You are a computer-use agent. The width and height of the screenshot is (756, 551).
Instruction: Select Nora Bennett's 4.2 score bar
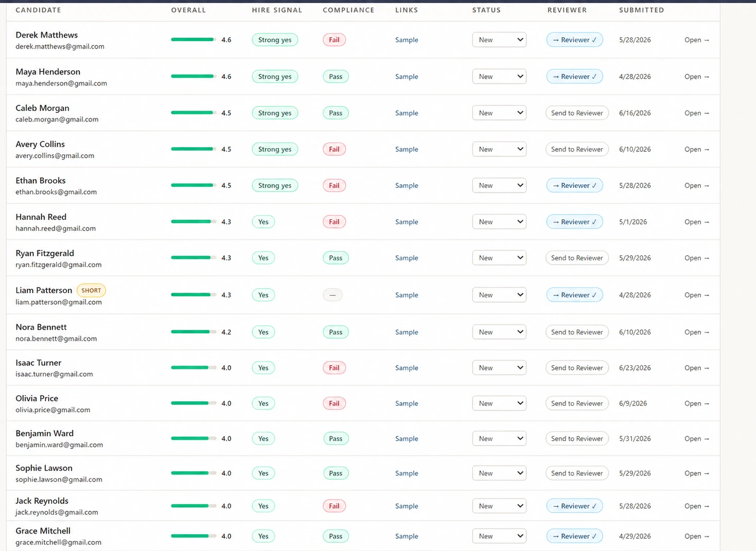pyautogui.click(x=194, y=332)
